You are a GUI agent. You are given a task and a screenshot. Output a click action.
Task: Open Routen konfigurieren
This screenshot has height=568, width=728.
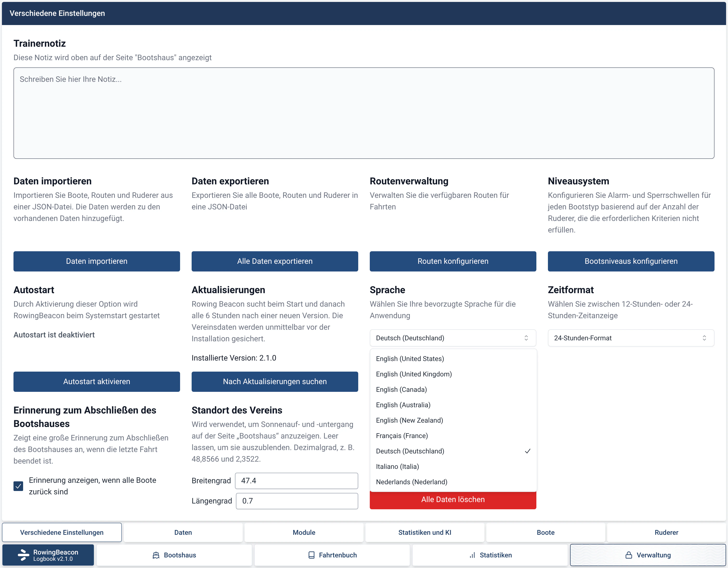coord(453,261)
